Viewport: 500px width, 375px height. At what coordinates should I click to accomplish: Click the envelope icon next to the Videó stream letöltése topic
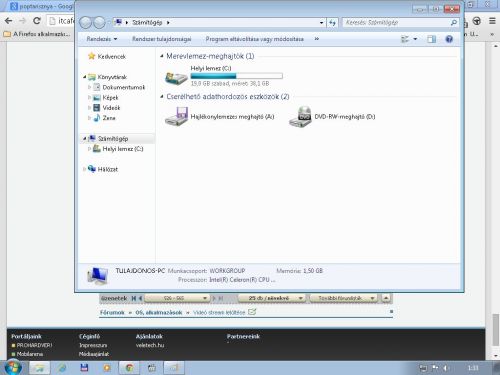point(252,312)
